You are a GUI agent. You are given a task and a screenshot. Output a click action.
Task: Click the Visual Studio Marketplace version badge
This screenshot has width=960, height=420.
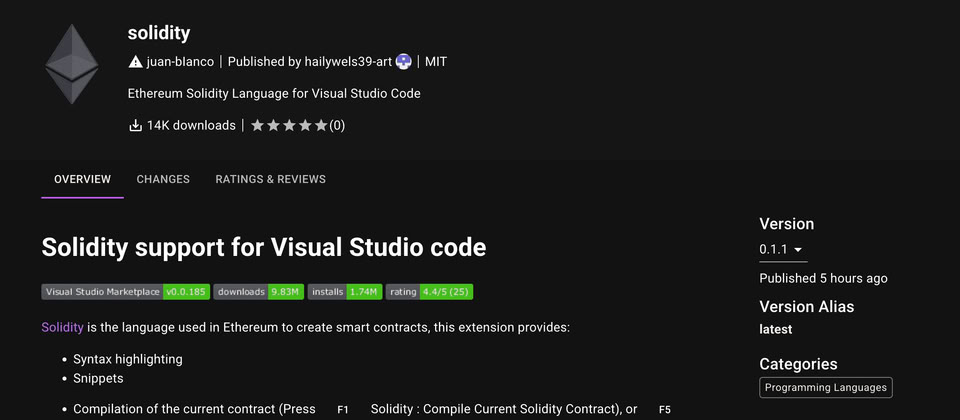125,292
